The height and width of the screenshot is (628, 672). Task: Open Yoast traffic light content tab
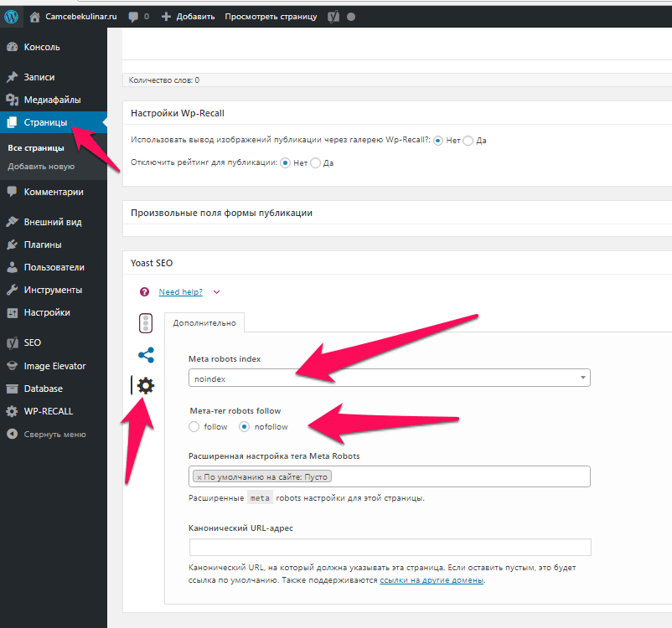[146, 323]
